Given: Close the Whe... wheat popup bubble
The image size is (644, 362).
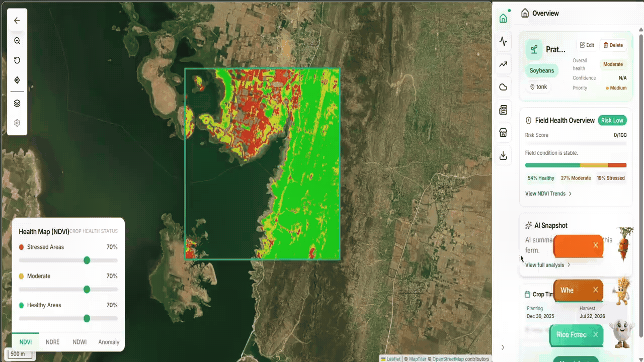Looking at the screenshot, I should pyautogui.click(x=596, y=290).
